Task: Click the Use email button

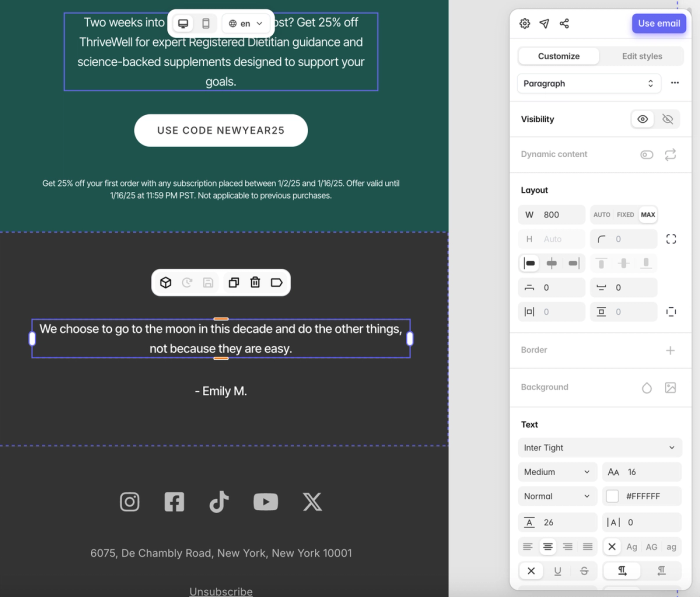Action: (x=659, y=23)
